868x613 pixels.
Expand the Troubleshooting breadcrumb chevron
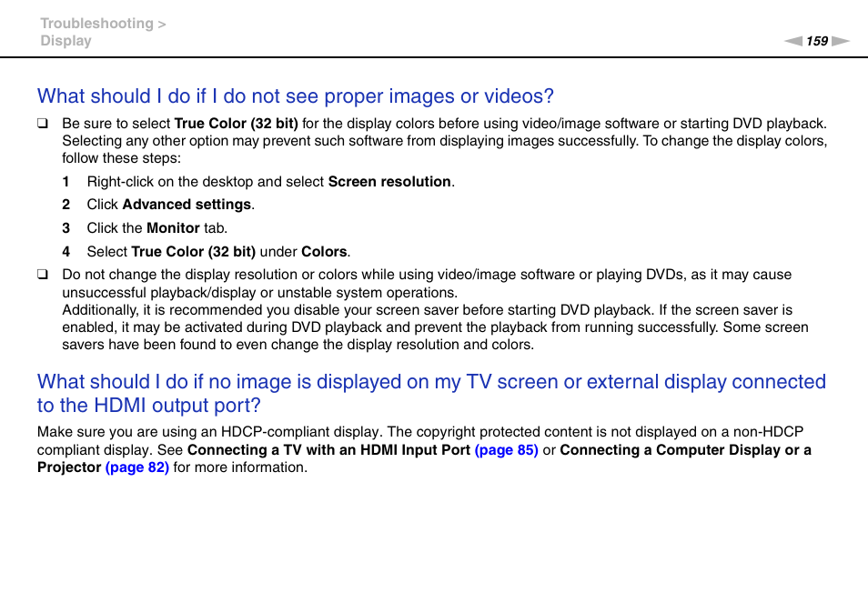tap(162, 23)
